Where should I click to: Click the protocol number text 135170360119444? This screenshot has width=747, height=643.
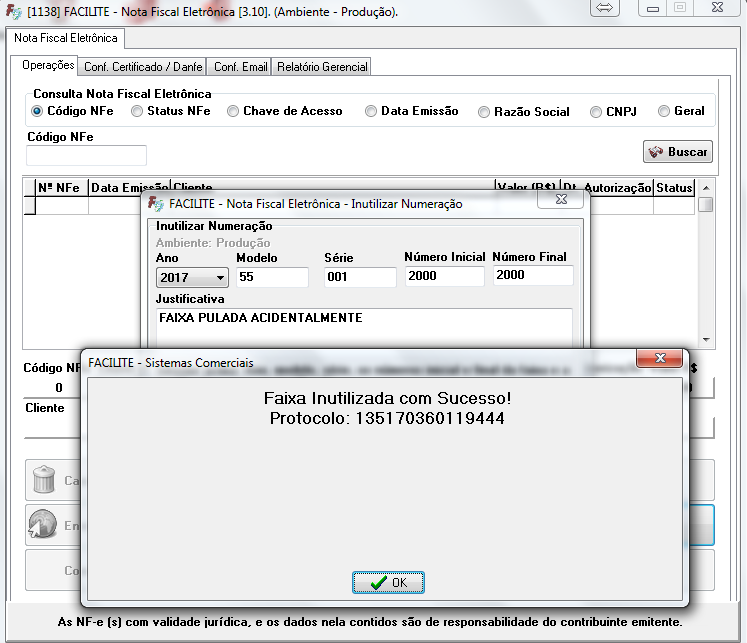430,418
